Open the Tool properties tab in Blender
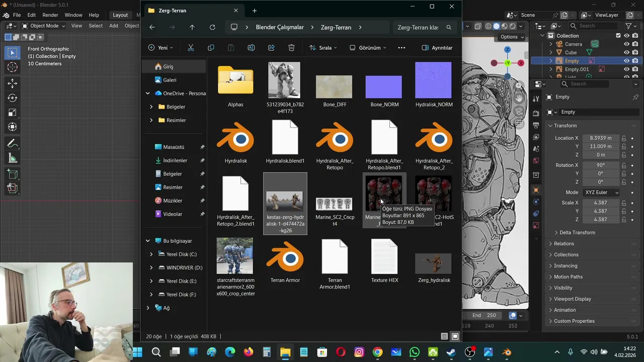This screenshot has height=362, width=644. pyautogui.click(x=536, y=99)
